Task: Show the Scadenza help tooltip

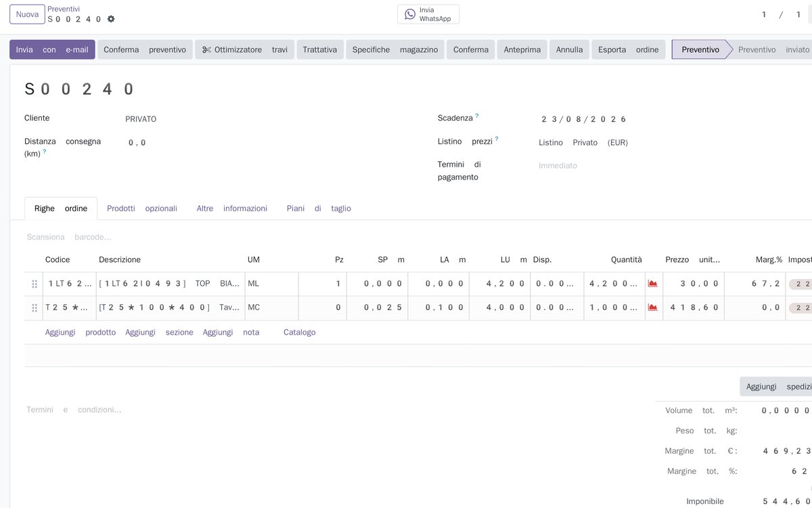Action: [477, 116]
